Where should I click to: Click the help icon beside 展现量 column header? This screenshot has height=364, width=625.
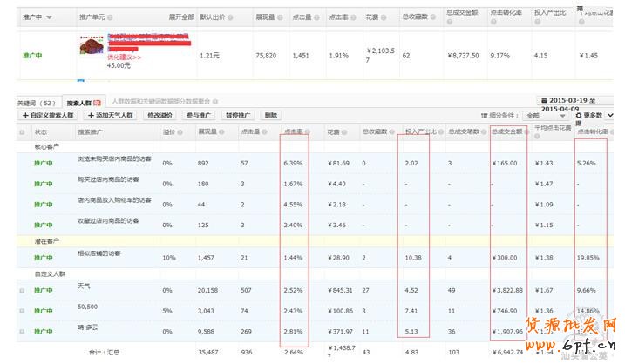pyautogui.click(x=222, y=132)
